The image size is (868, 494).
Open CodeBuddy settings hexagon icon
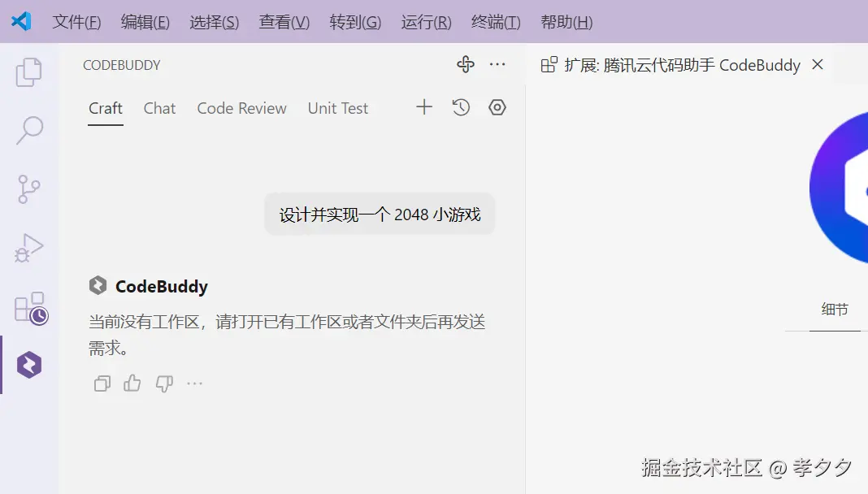pyautogui.click(x=497, y=107)
